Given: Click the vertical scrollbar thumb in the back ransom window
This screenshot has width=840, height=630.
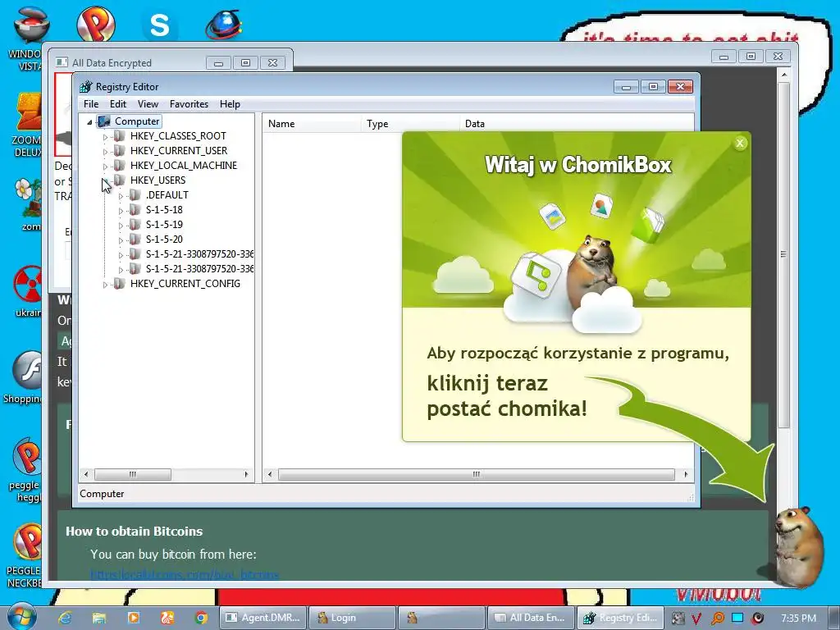Looking at the screenshot, I should click(783, 254).
